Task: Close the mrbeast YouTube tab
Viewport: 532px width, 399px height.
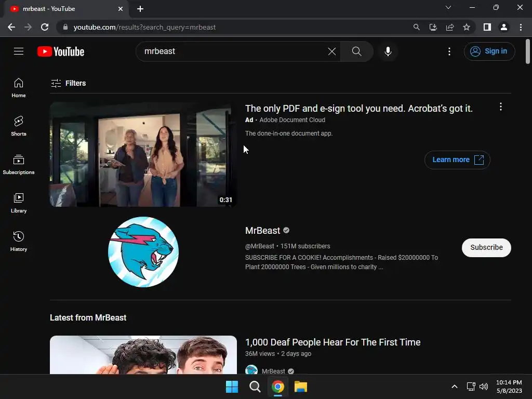Action: pos(121,9)
